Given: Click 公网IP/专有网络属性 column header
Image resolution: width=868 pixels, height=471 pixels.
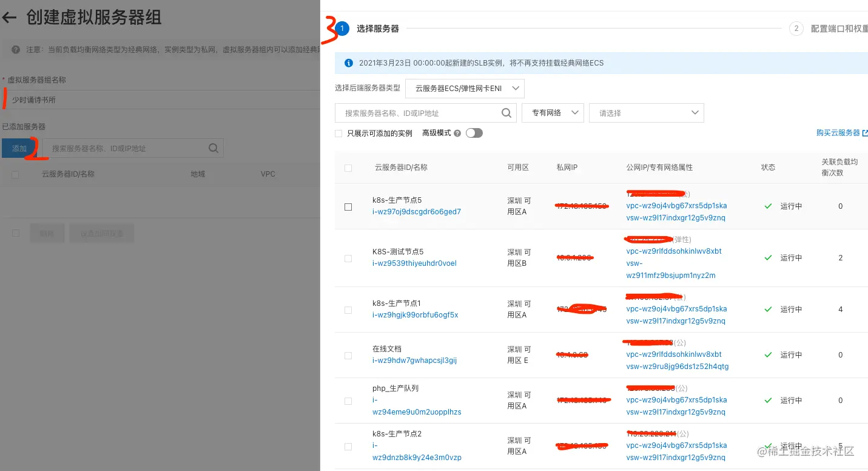Looking at the screenshot, I should [x=659, y=168].
